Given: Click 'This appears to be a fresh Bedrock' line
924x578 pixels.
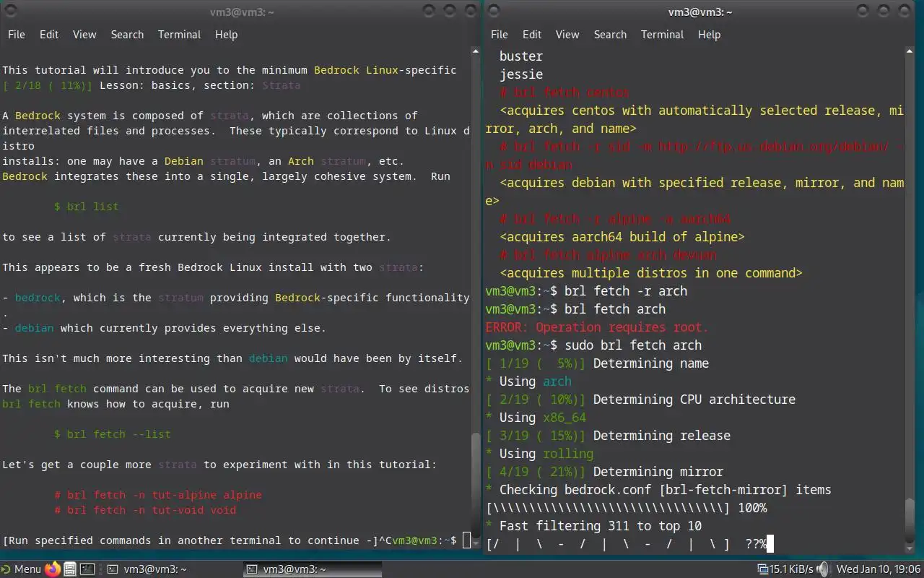Looking at the screenshot, I should click(x=213, y=267).
